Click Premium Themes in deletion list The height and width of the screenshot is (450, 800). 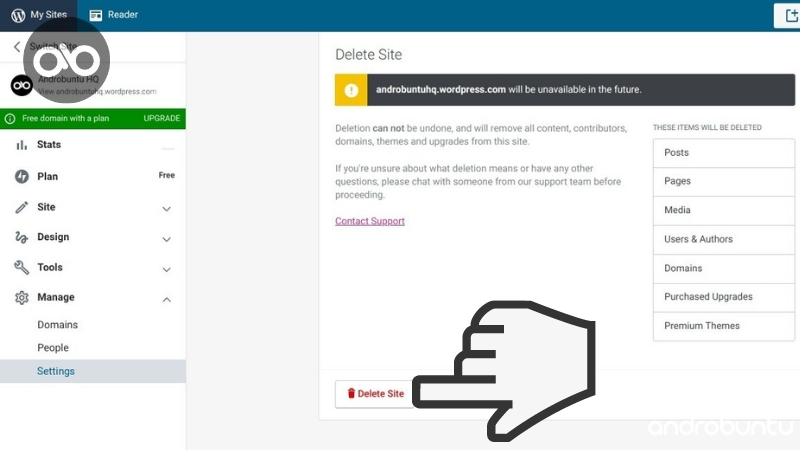coord(723,326)
